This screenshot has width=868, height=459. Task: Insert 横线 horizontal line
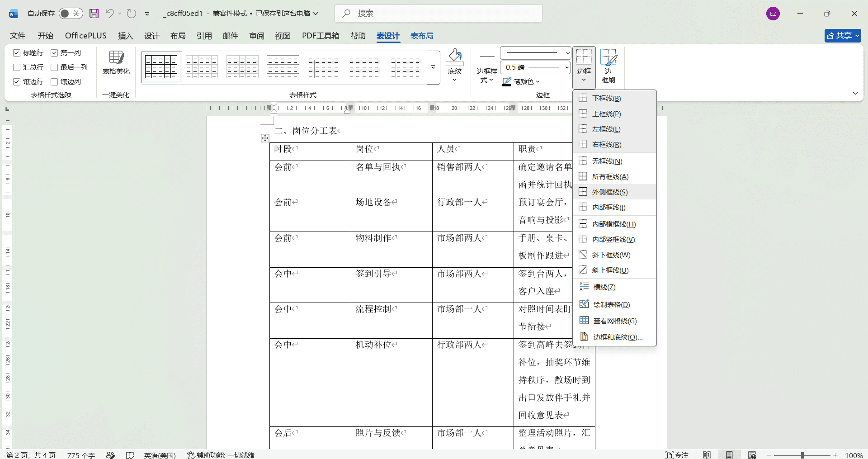[614, 287]
